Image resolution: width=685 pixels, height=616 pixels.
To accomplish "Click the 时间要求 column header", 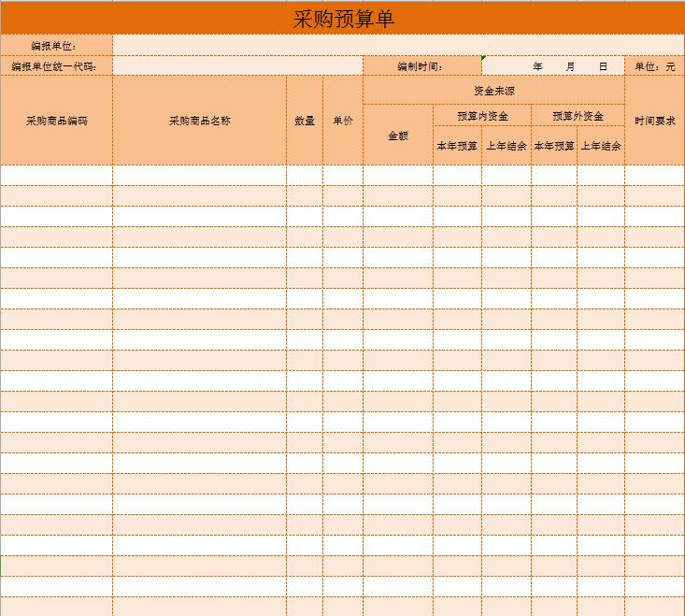I will [x=654, y=121].
